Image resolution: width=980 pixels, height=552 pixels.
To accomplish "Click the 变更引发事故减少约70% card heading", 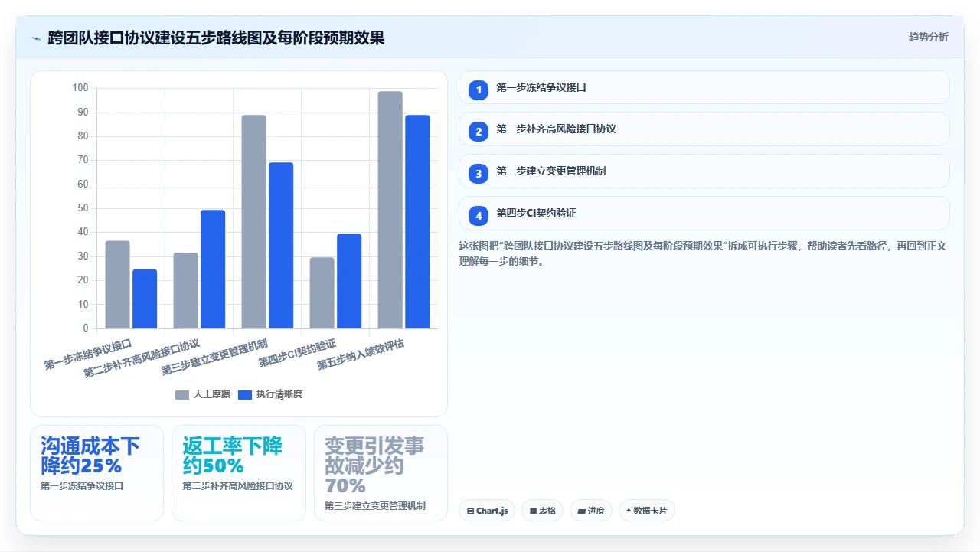I will [x=374, y=465].
